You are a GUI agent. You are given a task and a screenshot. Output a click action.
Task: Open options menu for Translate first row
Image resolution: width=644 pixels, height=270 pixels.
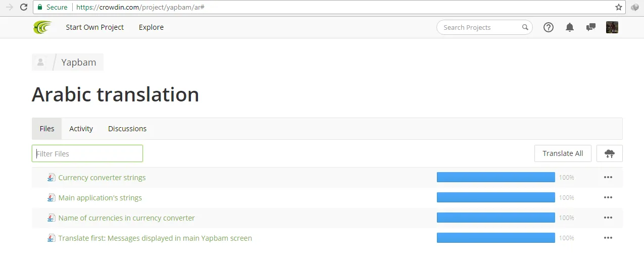608,238
